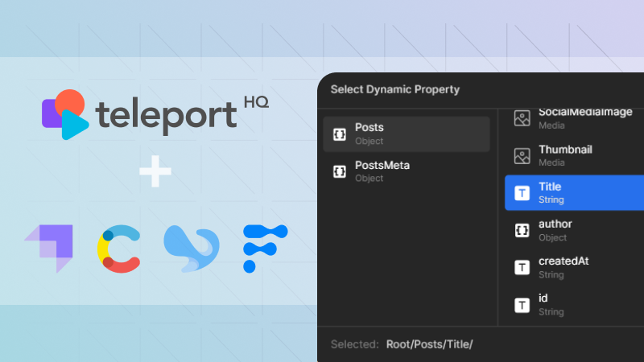Click the TeleportHQ logo icon
The height and width of the screenshot is (362, 644).
(65, 114)
